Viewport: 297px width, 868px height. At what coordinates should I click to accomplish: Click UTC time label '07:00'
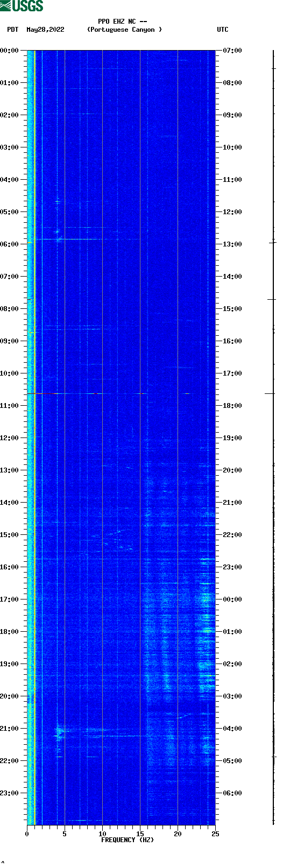pos(232,51)
